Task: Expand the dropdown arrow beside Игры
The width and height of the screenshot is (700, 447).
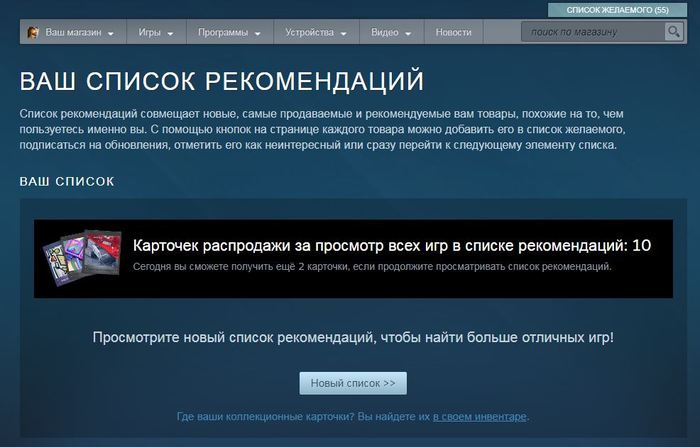Action: point(171,33)
